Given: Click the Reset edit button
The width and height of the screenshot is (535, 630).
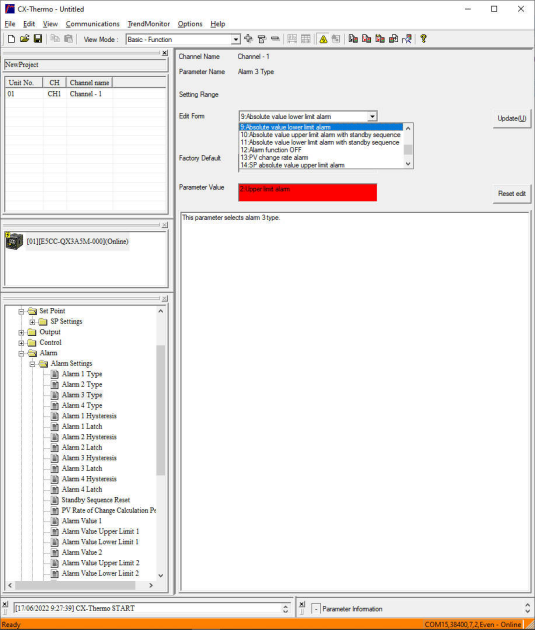Looking at the screenshot, I should pyautogui.click(x=512, y=194).
